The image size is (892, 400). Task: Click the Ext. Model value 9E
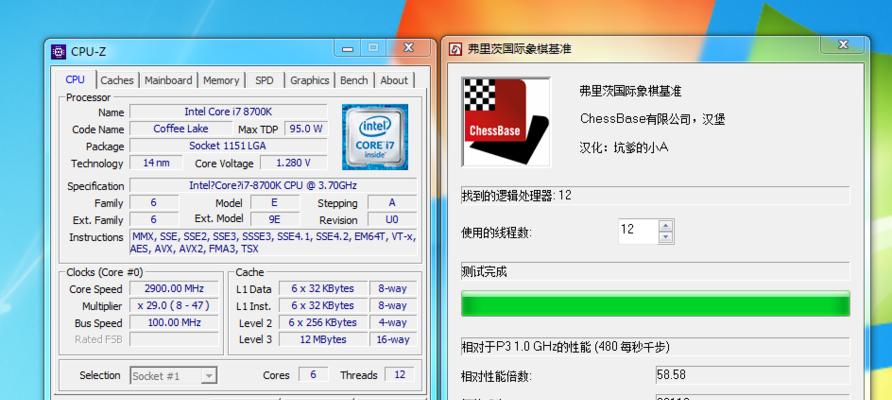pos(275,220)
